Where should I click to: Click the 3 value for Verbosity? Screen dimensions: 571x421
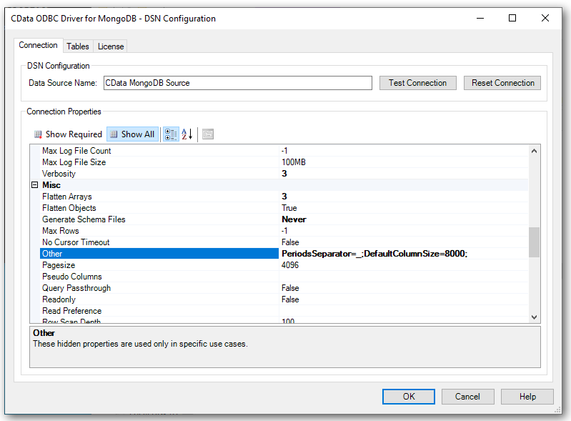[x=284, y=174]
